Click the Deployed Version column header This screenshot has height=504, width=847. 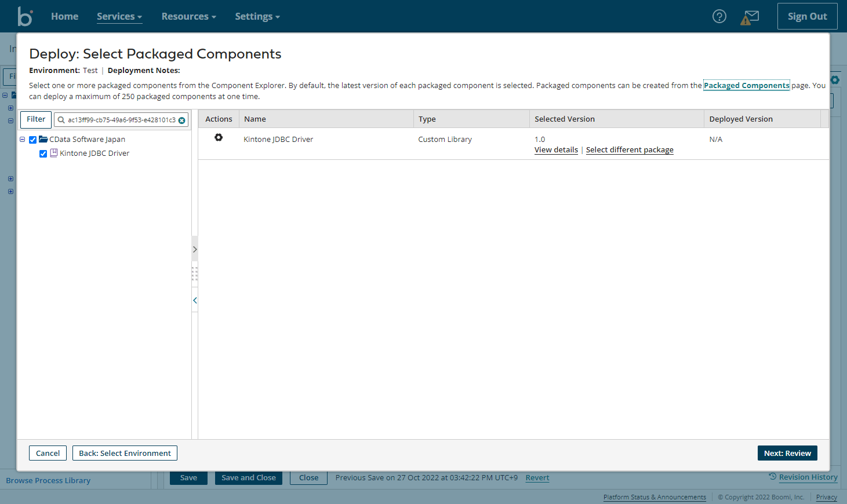pyautogui.click(x=762, y=119)
